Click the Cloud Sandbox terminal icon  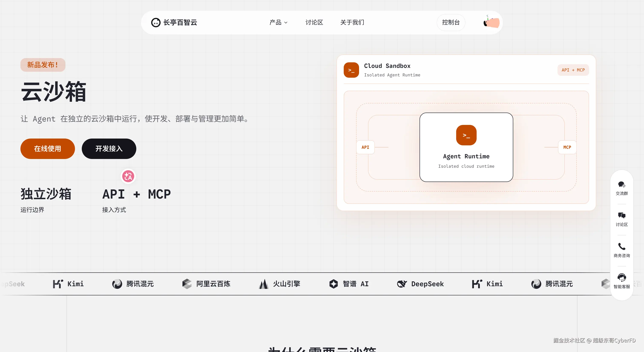pyautogui.click(x=351, y=70)
